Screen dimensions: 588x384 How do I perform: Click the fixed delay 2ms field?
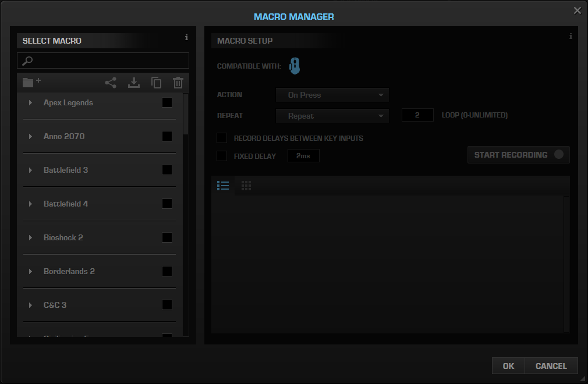[303, 156]
